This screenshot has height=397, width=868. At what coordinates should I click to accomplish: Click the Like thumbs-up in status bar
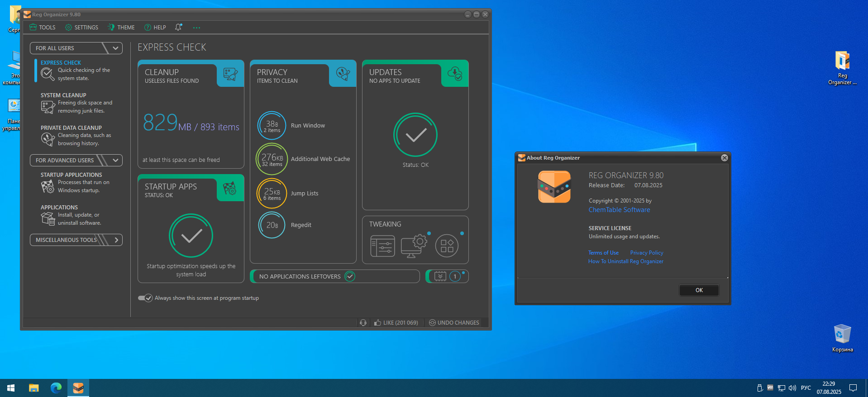(x=396, y=322)
